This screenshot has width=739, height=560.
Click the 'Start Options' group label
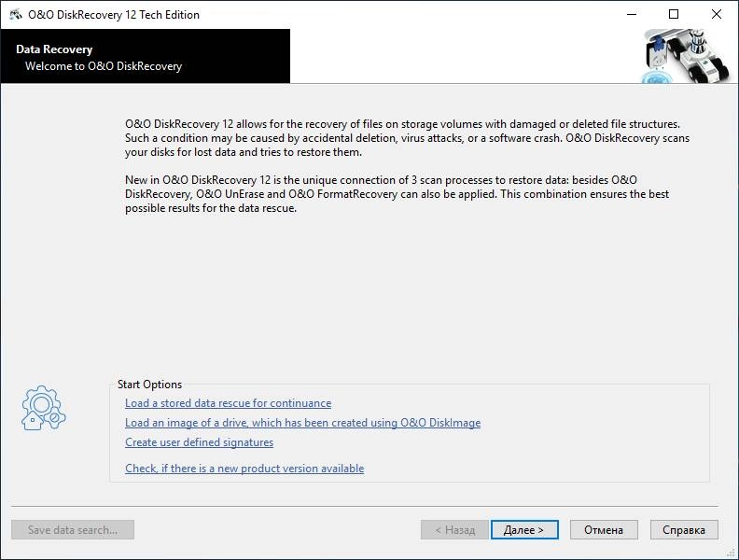(x=149, y=385)
